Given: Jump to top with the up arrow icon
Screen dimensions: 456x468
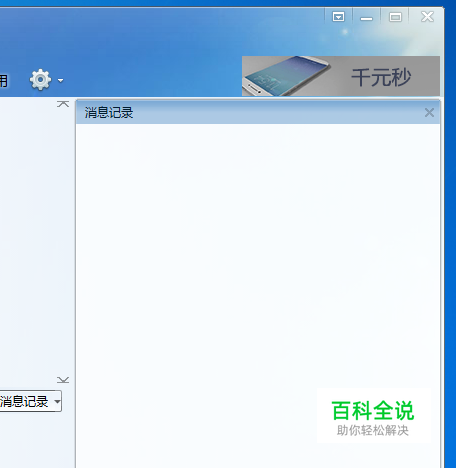Looking at the screenshot, I should coord(63,104).
